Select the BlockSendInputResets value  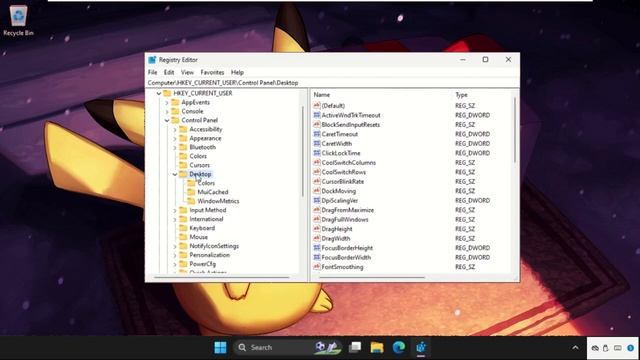coord(351,124)
